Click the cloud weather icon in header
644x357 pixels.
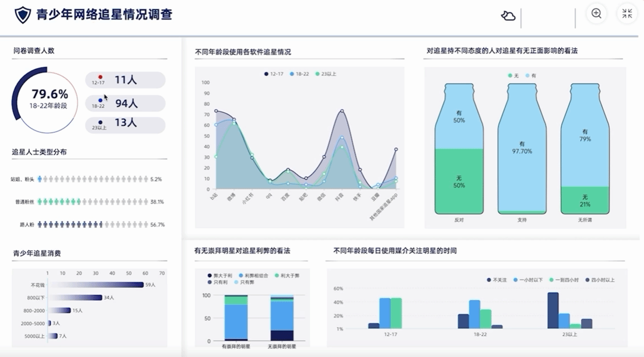coord(508,16)
